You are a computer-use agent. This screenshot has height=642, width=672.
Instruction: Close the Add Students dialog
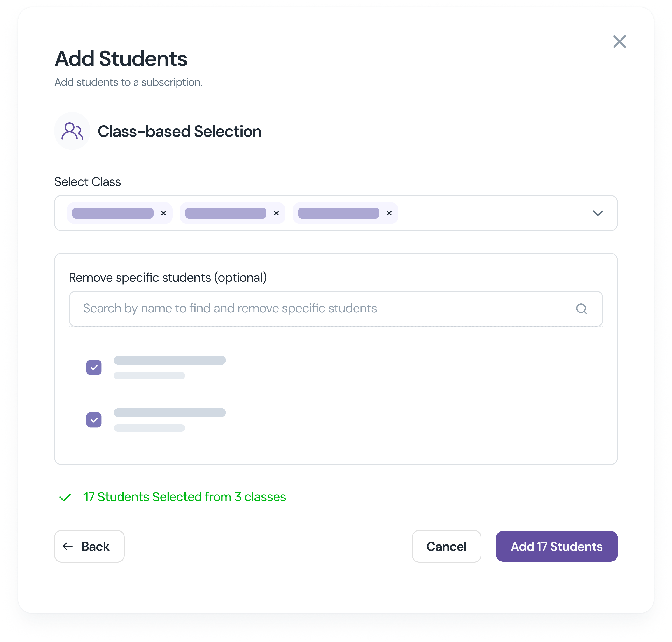point(619,42)
